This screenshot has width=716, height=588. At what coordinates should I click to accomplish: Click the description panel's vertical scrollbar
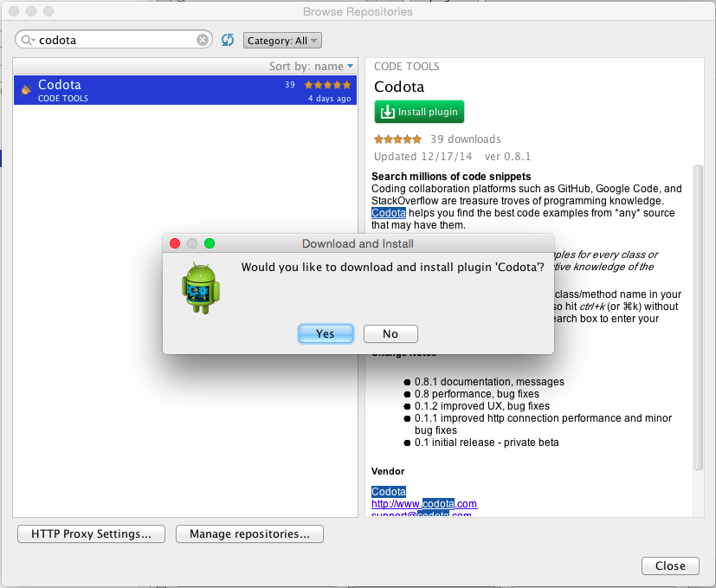pos(698,318)
